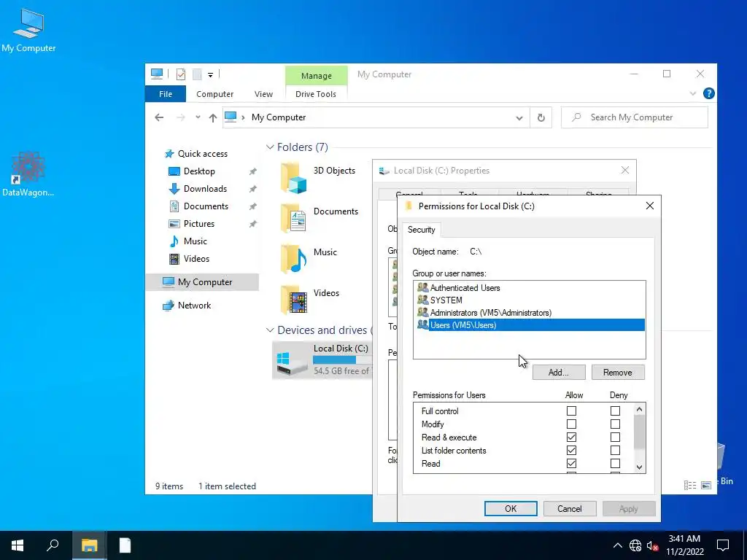Screen dimensions: 747x560
Task: Go back in File Explorer
Action: click(159, 117)
